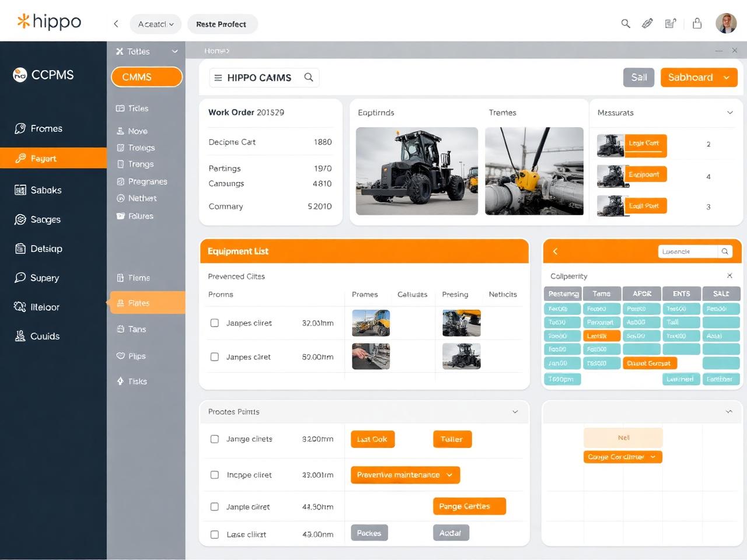Image resolution: width=747 pixels, height=560 pixels.
Task: Click the lock icon in top bar
Action: pos(697,24)
